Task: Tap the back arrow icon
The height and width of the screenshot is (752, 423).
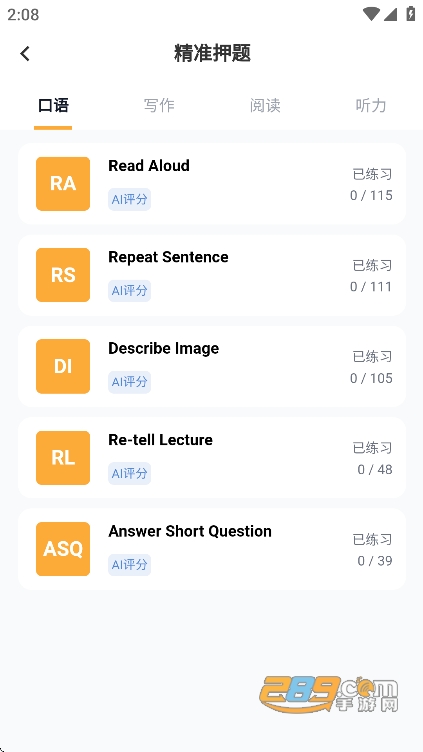Action: 25,53
